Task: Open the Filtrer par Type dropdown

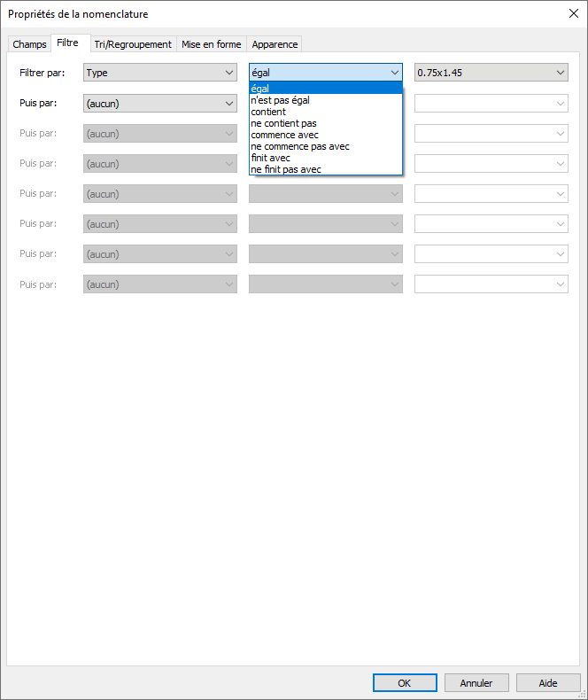Action: pos(160,73)
